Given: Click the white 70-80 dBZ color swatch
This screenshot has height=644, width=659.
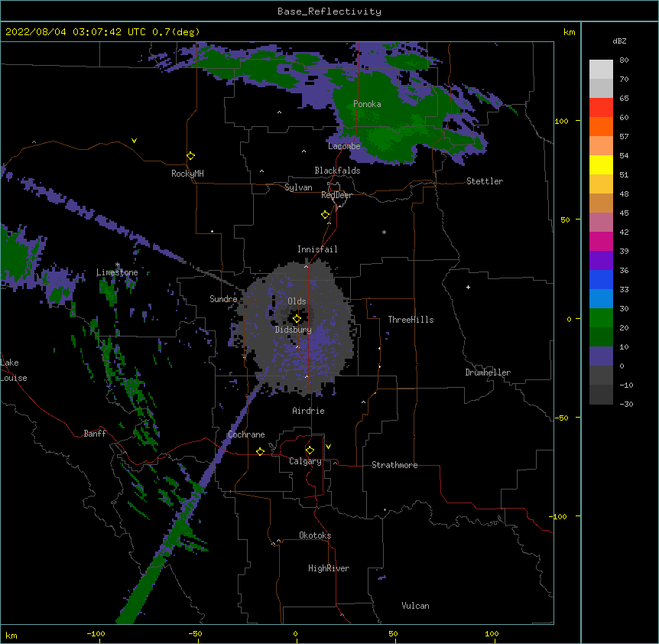Looking at the screenshot, I should click(x=601, y=70).
